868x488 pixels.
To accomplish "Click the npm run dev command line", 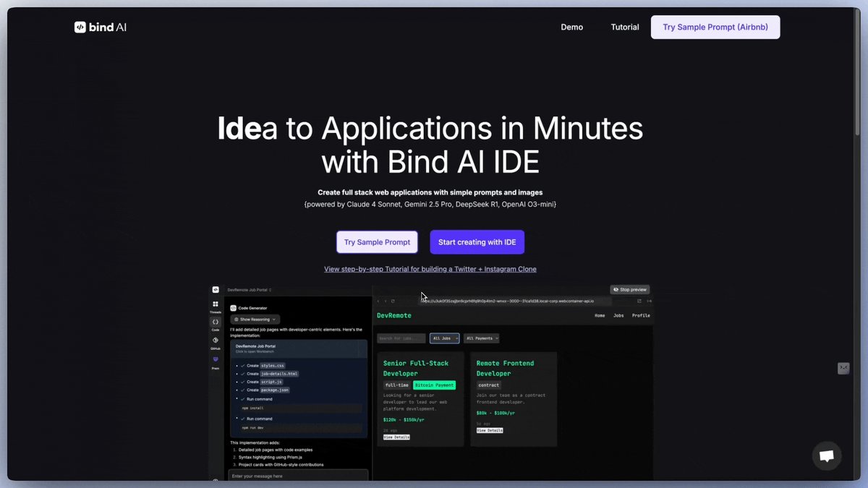I will 302,428.
